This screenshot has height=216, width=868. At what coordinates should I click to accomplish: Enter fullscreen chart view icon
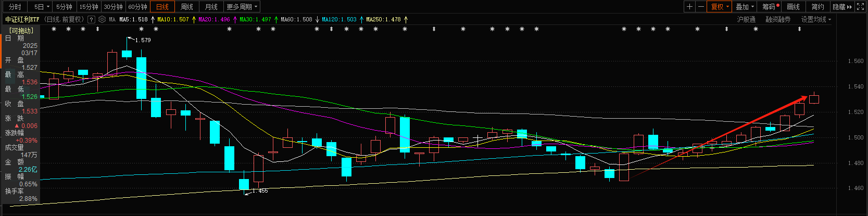(861, 7)
